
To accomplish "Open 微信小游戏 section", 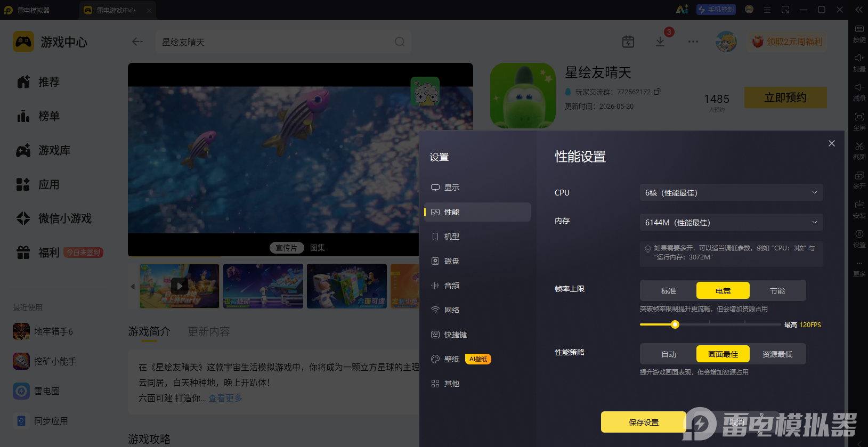I will [x=54, y=218].
